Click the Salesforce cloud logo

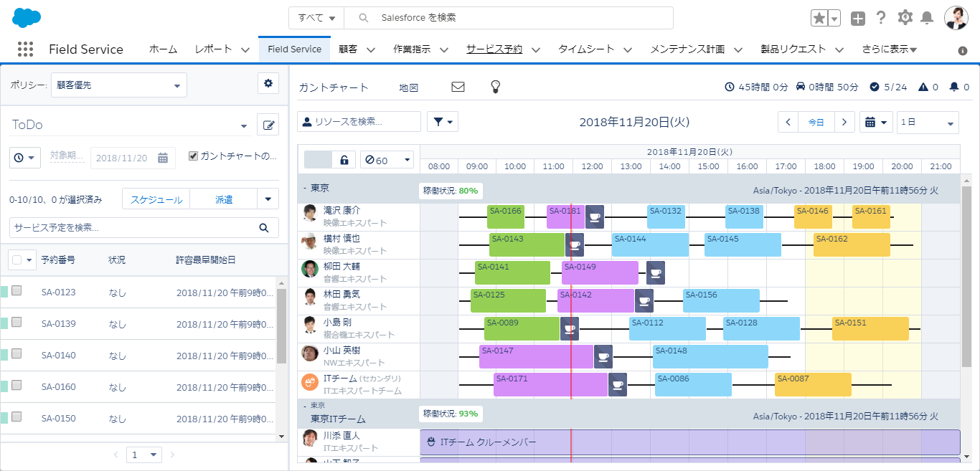coord(27,17)
